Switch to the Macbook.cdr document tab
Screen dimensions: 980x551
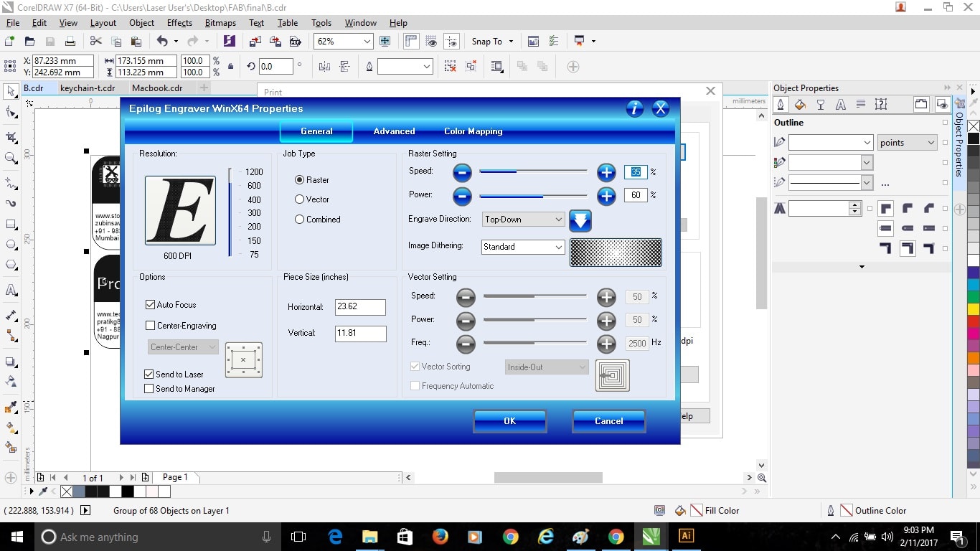tap(157, 88)
